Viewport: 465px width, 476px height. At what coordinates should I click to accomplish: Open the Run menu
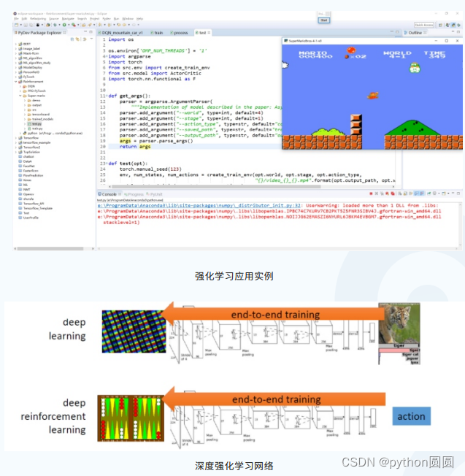pos(116,19)
